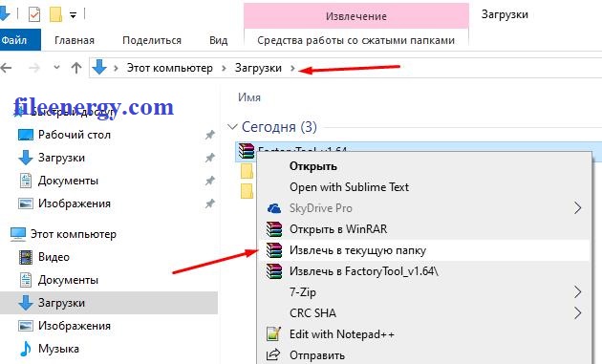Open the Файл menu tab
This screenshot has width=602, height=364.
20,40
